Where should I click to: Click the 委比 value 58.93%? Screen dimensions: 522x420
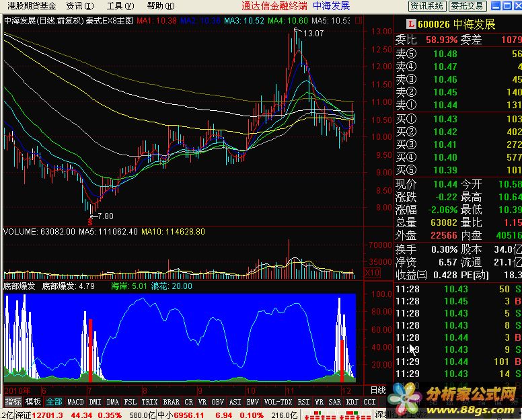pyautogui.click(x=442, y=40)
